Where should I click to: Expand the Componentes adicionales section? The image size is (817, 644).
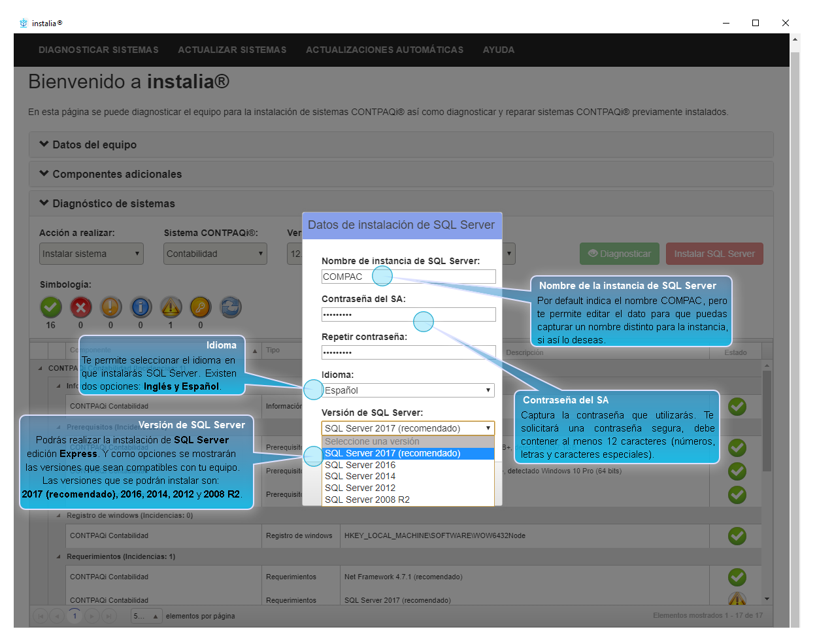tap(401, 174)
